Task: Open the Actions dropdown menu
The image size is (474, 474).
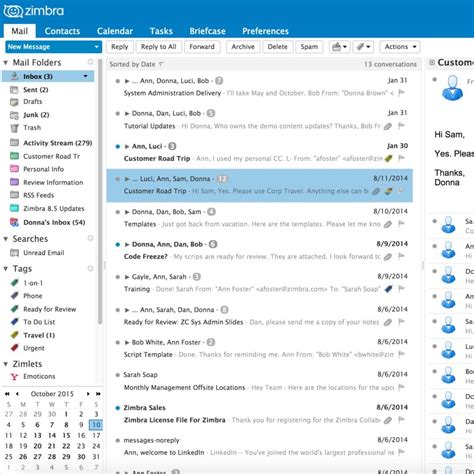Action: coord(400,47)
